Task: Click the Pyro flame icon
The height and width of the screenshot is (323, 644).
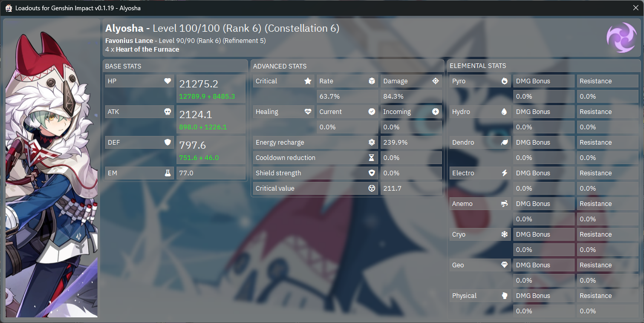Action: click(x=504, y=81)
